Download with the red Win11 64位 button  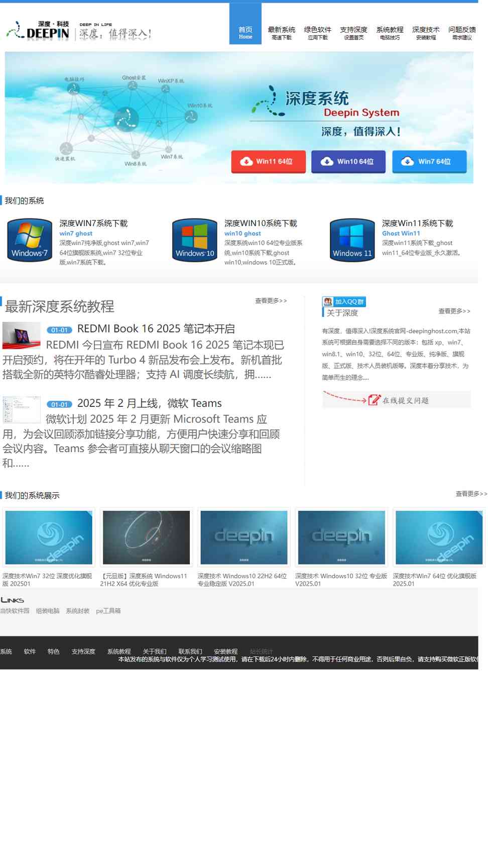[x=269, y=162]
